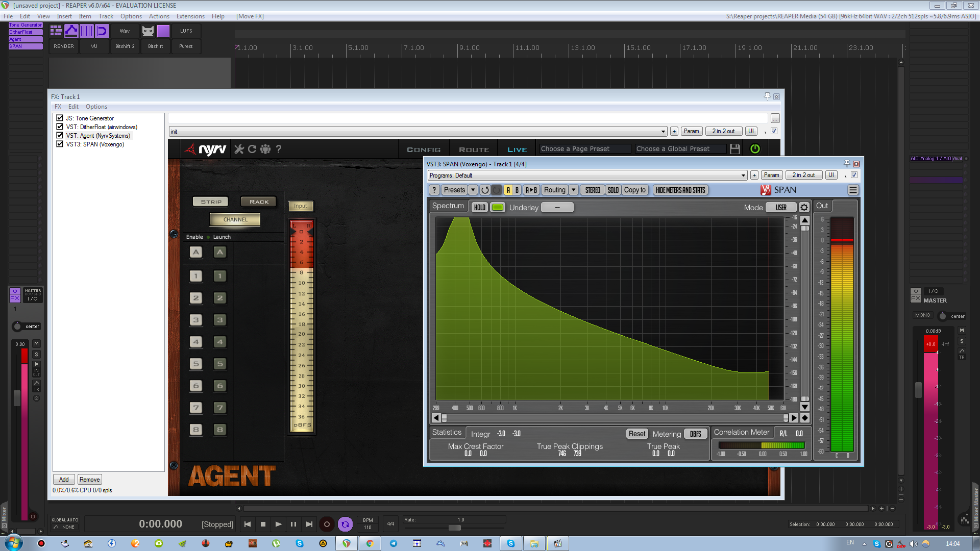Open the init preset dropdown in FX window
Viewport: 980px width, 551px height.
coord(418,132)
